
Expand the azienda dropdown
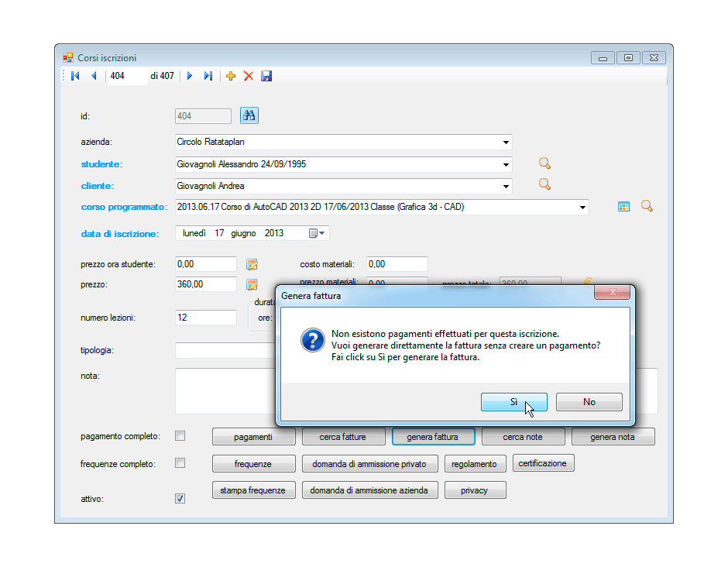[x=506, y=142]
